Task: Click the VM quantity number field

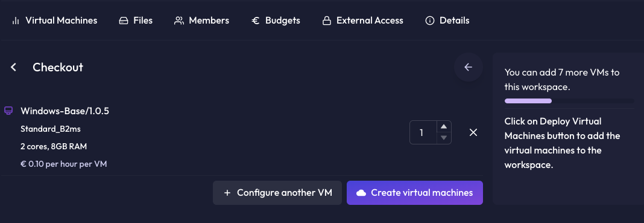Action: (423, 132)
